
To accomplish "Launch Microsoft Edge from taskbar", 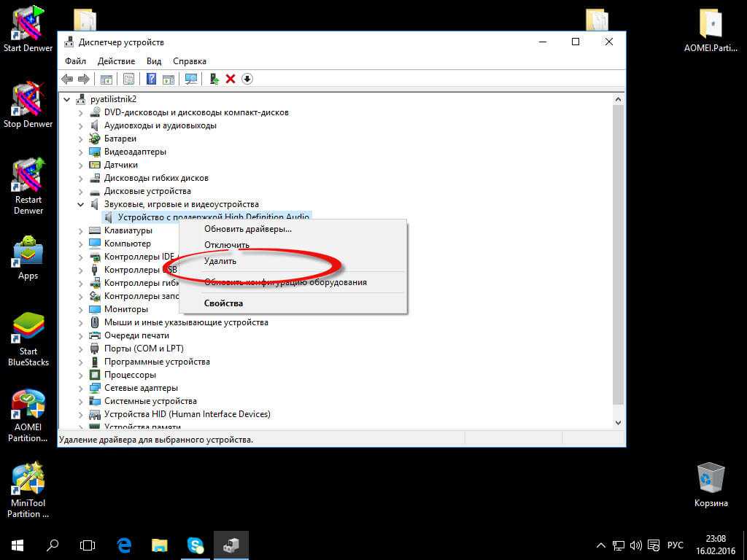I will [x=124, y=545].
